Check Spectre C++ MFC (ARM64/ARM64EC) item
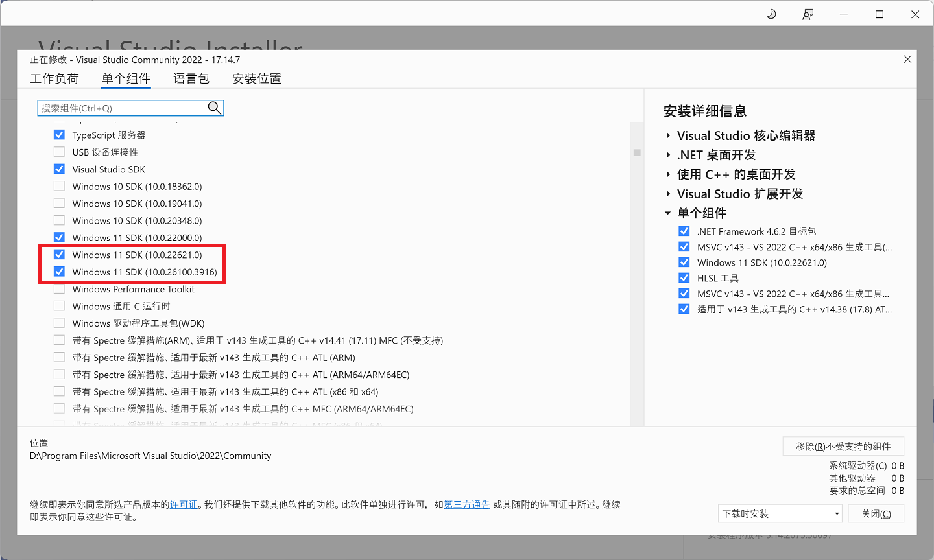This screenshot has width=934, height=560. click(59, 408)
